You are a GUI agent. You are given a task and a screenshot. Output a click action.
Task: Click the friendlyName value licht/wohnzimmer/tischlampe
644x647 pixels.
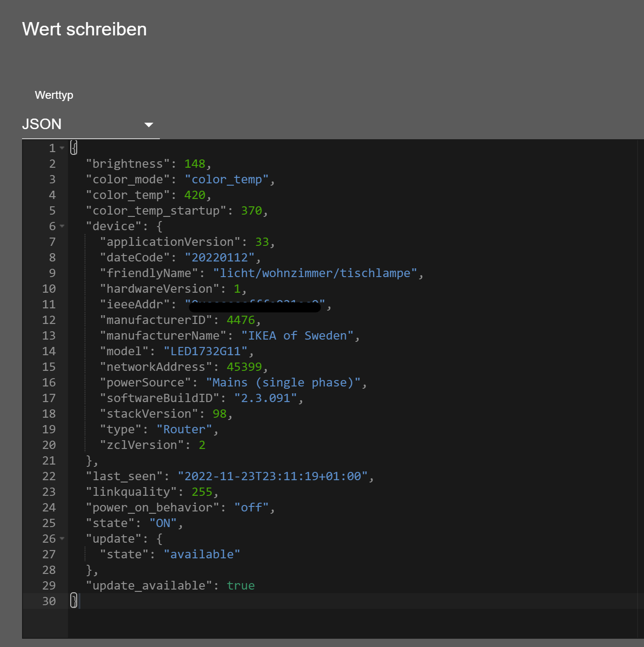[x=315, y=273]
